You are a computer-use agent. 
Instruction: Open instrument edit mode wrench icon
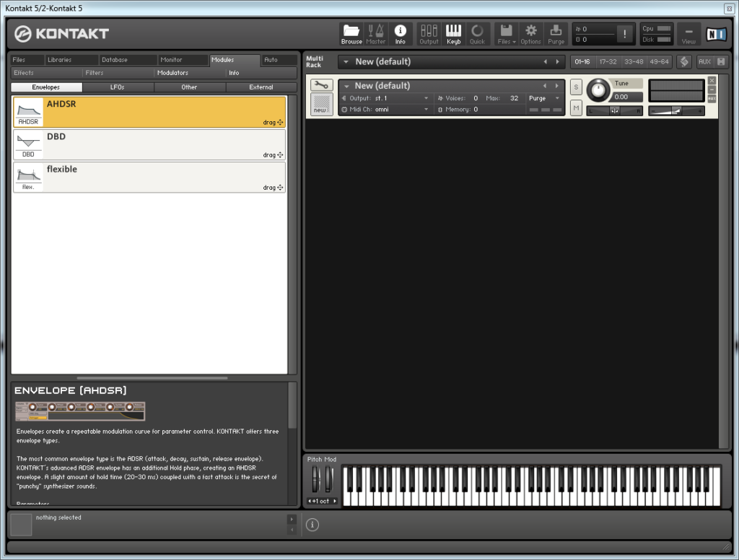pos(321,85)
